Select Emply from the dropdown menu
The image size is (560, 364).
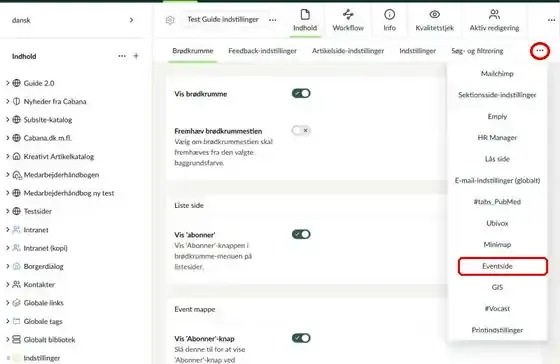click(x=497, y=116)
